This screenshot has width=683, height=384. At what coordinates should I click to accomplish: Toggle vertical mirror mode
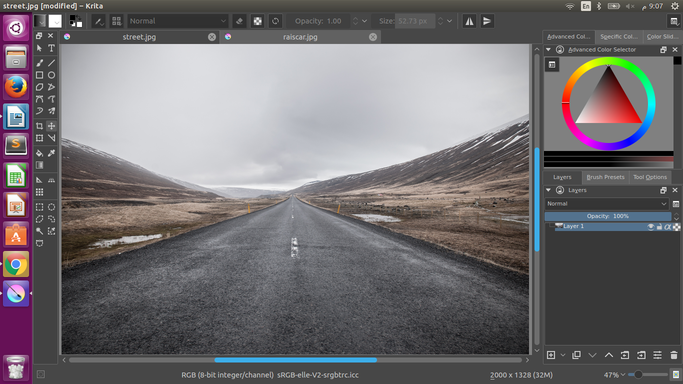pyautogui.click(x=487, y=21)
